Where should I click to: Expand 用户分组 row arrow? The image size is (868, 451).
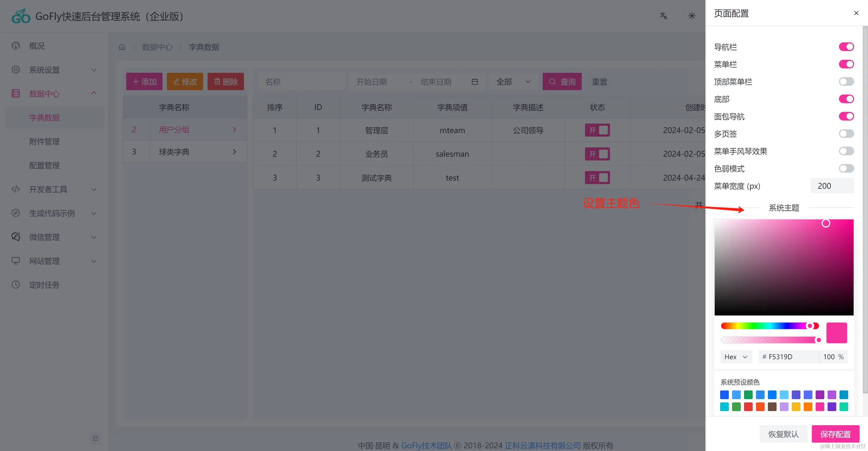(235, 130)
